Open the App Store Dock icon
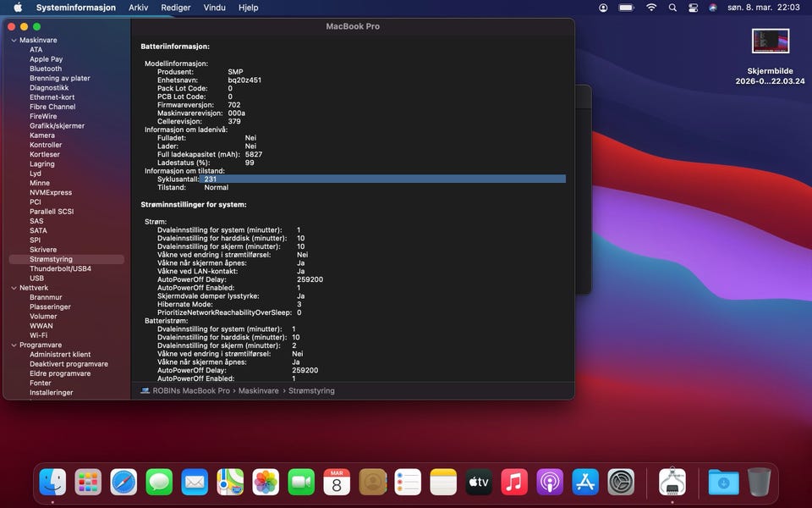This screenshot has height=508, width=812. coord(585,482)
